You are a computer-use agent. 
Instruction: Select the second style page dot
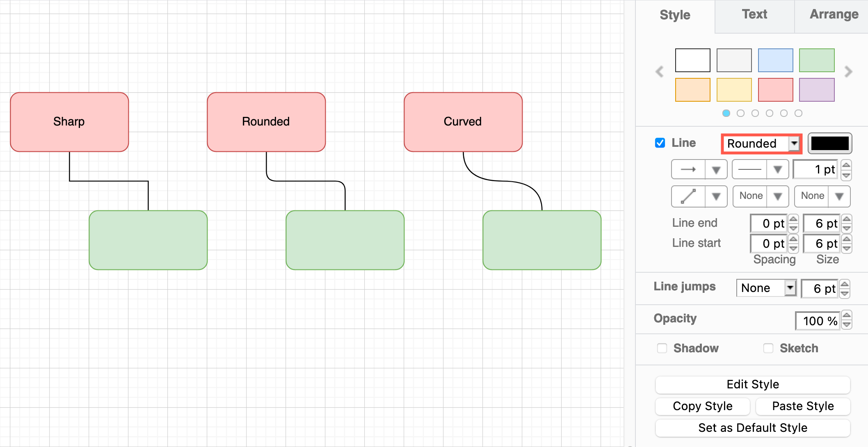pos(740,113)
